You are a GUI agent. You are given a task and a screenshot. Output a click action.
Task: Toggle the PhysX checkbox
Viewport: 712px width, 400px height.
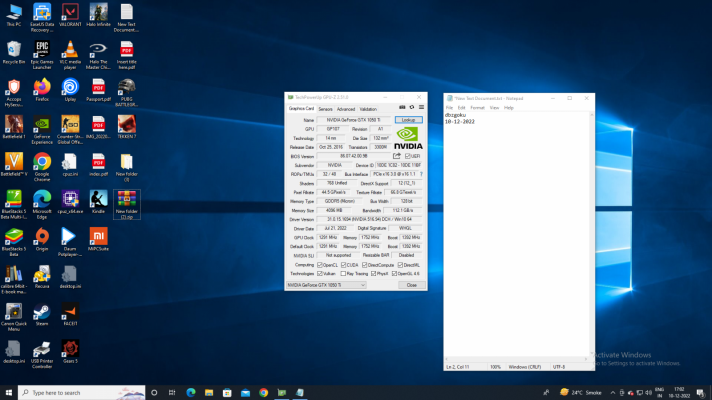point(373,274)
